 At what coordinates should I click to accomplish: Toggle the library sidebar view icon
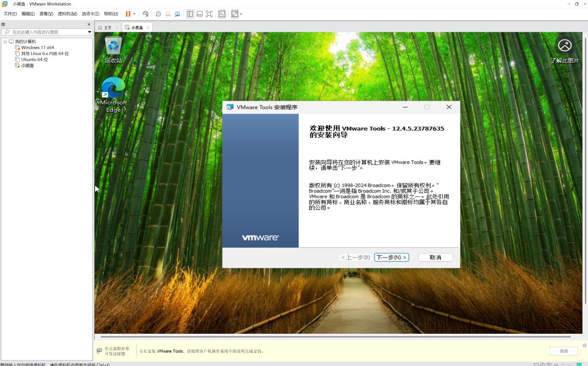tap(190, 14)
